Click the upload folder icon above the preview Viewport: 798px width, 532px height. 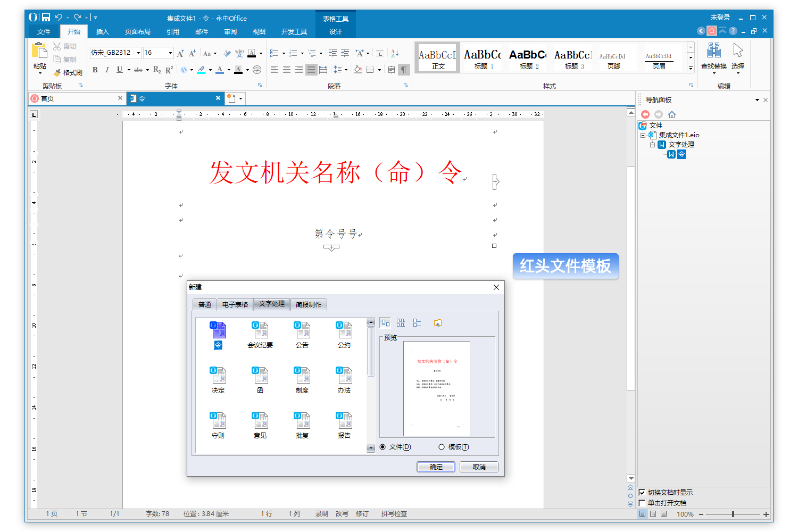(438, 322)
